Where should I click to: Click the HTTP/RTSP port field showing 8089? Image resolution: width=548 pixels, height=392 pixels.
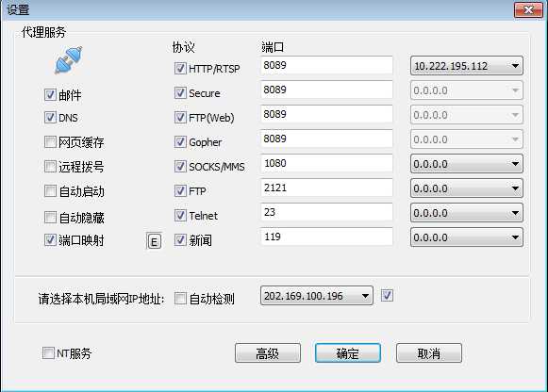pos(326,65)
